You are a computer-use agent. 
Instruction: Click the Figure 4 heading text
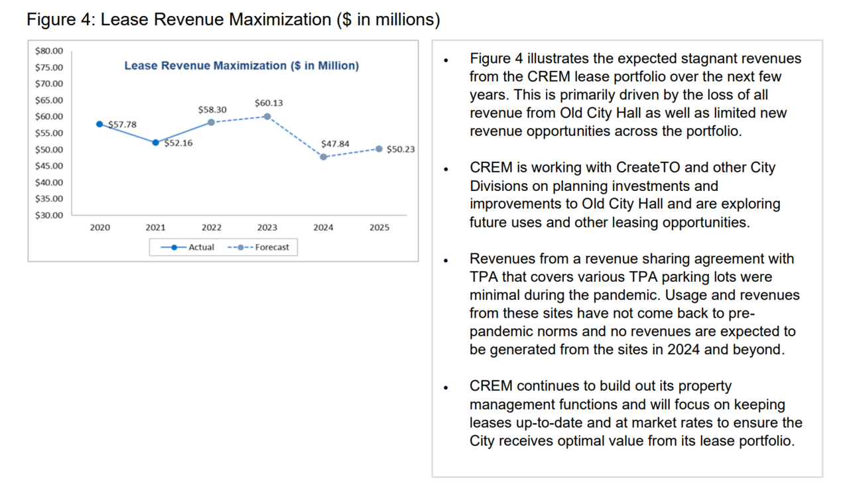[x=233, y=20]
